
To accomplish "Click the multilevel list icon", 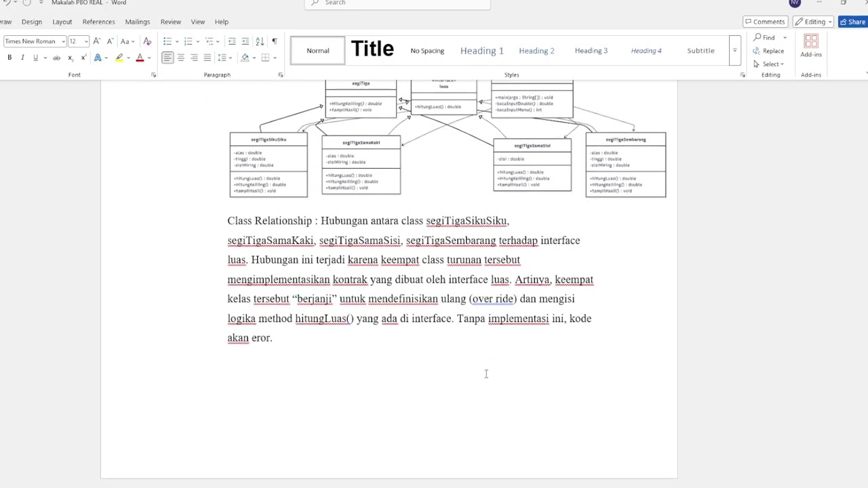I will pyautogui.click(x=210, y=41).
